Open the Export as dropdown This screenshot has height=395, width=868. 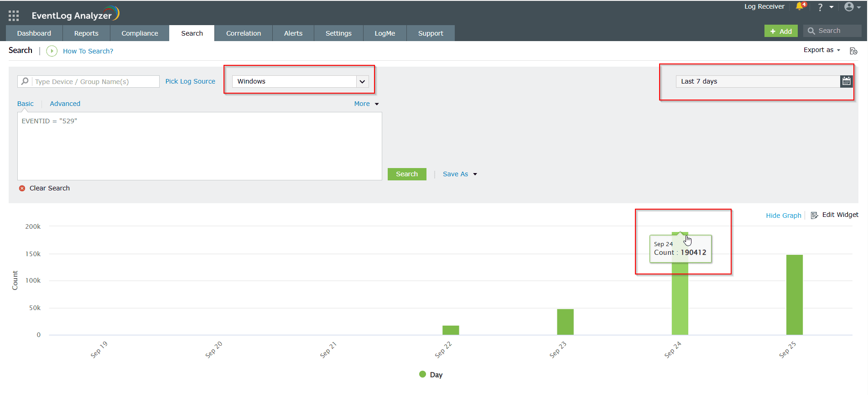coord(821,50)
